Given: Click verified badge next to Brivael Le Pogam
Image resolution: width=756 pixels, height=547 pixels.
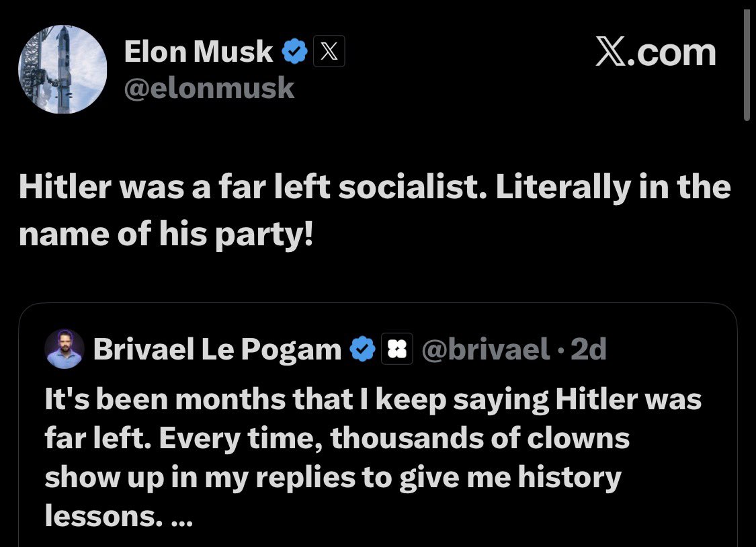Looking at the screenshot, I should (362, 349).
